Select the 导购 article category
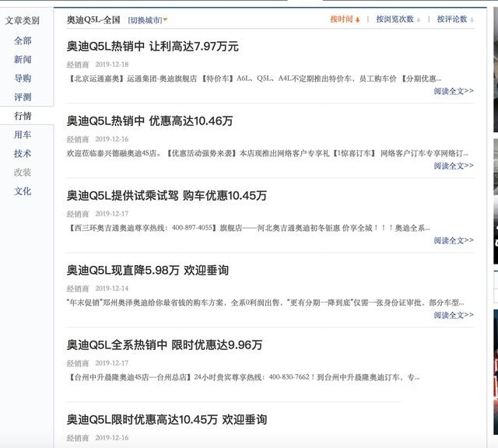Viewport: 498px width, 448px height. pyautogui.click(x=23, y=78)
